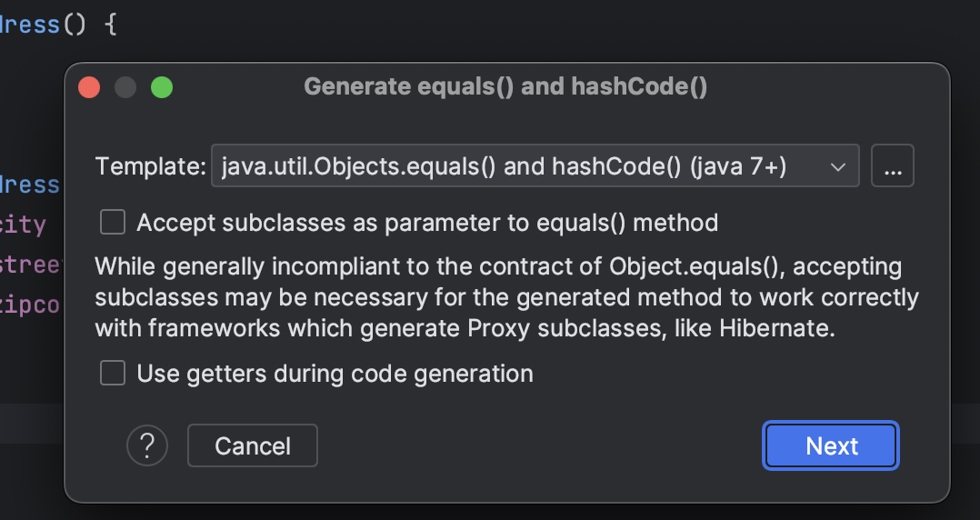Viewport: 980px width, 520px height.
Task: Click the dialog title "Generate equals() and hashCode()"
Action: (505, 86)
